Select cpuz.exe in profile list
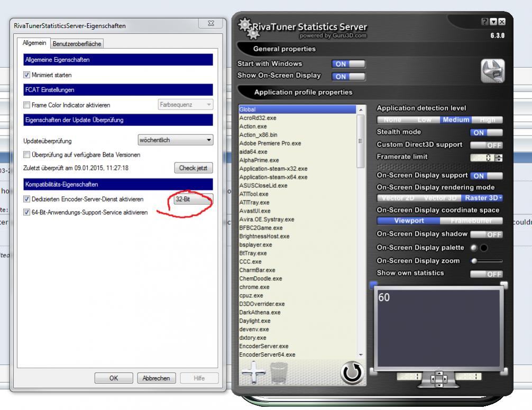This screenshot has height=410, width=532. click(x=297, y=295)
